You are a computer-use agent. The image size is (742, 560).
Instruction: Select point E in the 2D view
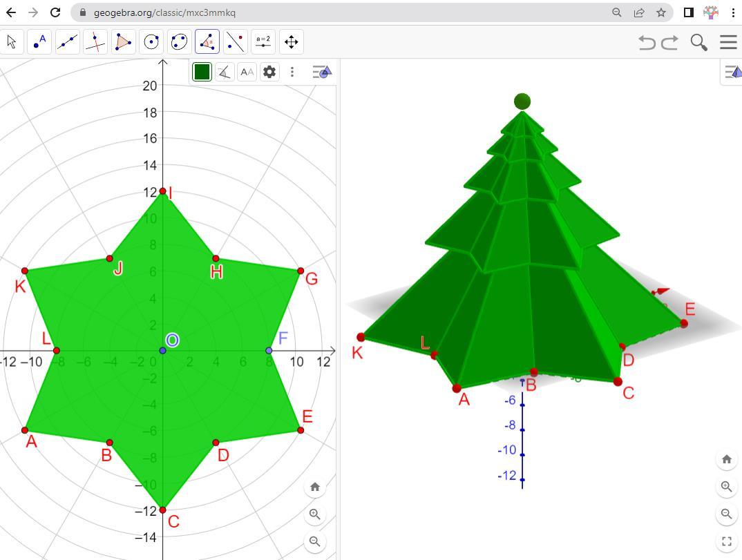click(x=301, y=430)
